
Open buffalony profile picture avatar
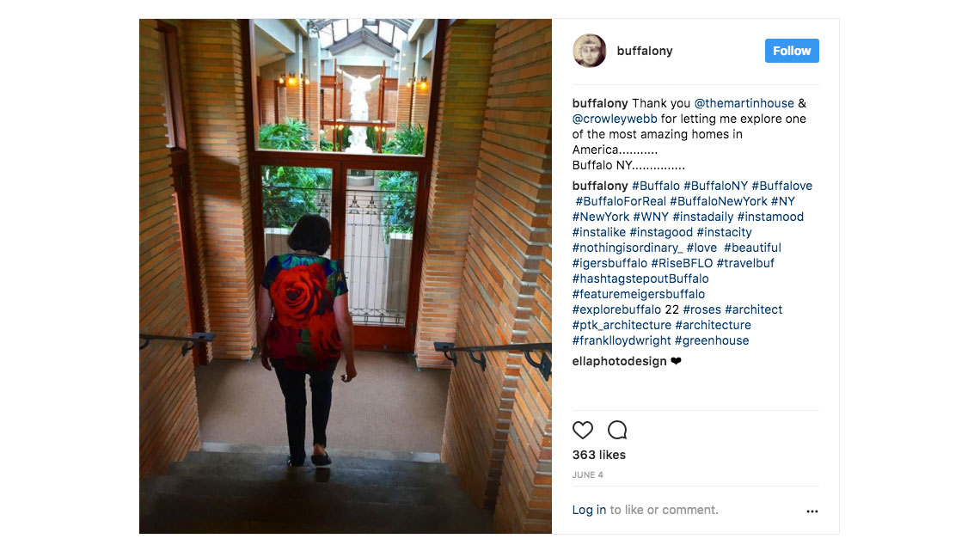(x=590, y=51)
